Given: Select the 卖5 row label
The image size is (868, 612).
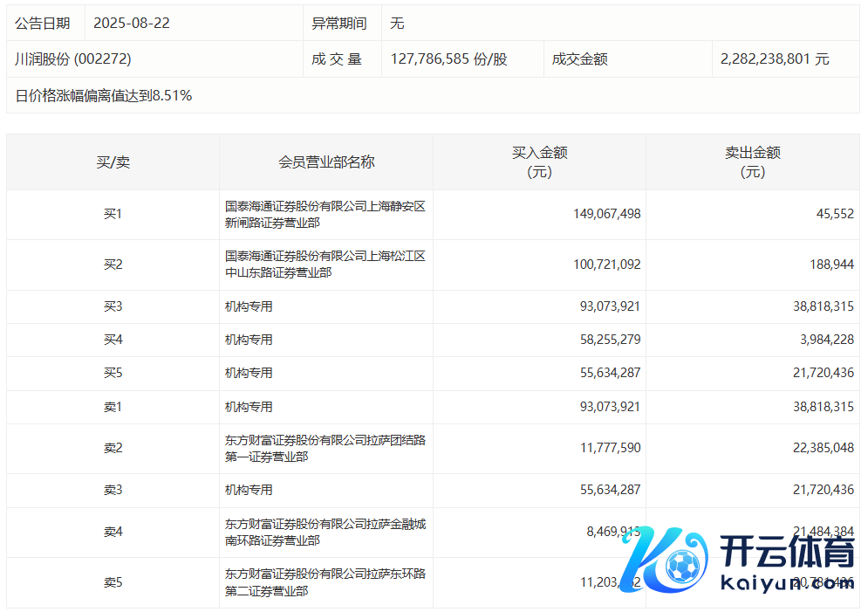Looking at the screenshot, I should (113, 583).
